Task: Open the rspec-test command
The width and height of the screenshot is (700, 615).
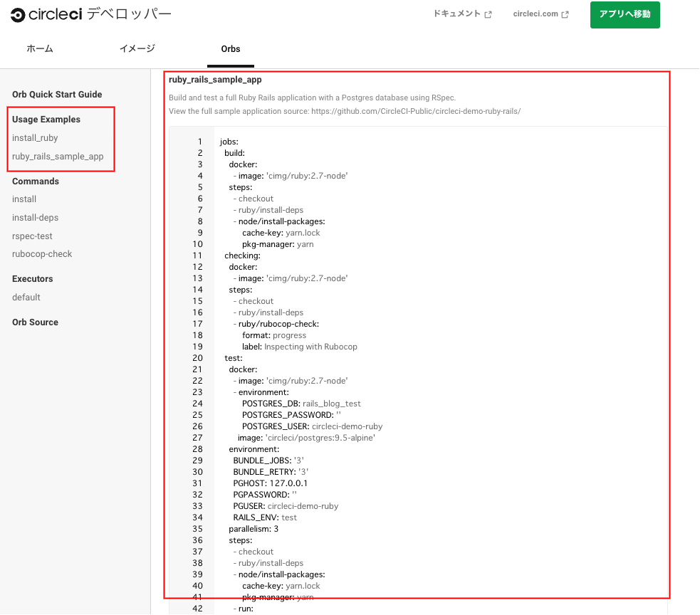Action: (x=32, y=236)
